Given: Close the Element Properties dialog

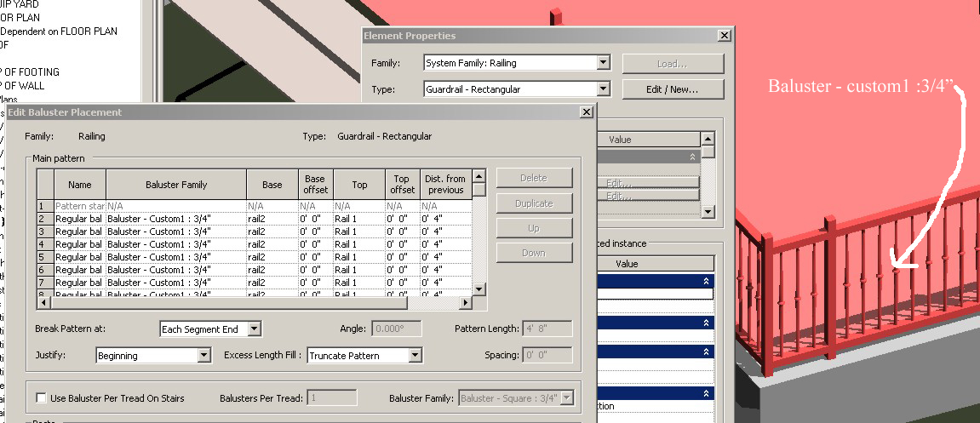Looking at the screenshot, I should click(724, 36).
